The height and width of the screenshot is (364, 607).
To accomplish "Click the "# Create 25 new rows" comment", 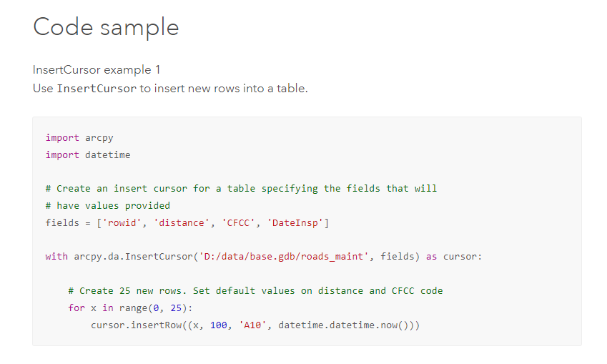I will tap(255, 290).
